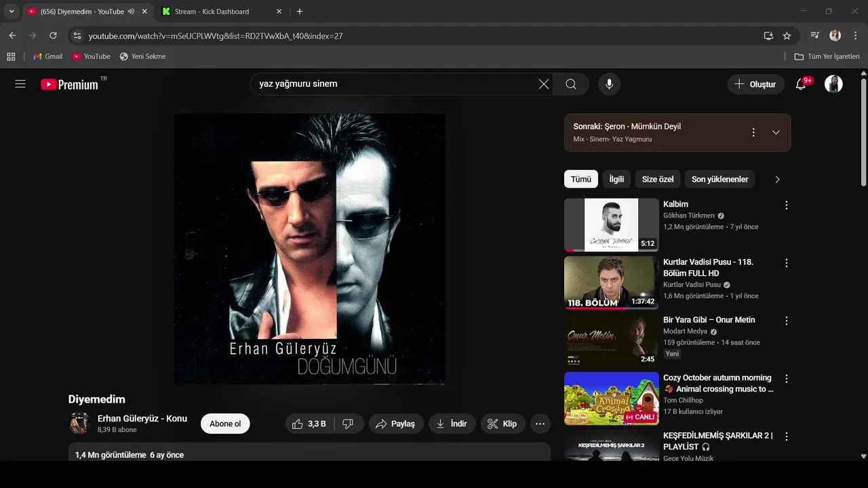Click the Erhan Güleryüz Doğumgünü album video
868x488 pixels.
click(x=310, y=248)
